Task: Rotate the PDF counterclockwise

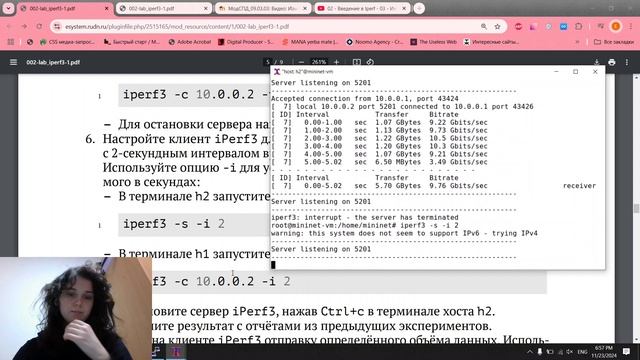Action: click(370, 62)
